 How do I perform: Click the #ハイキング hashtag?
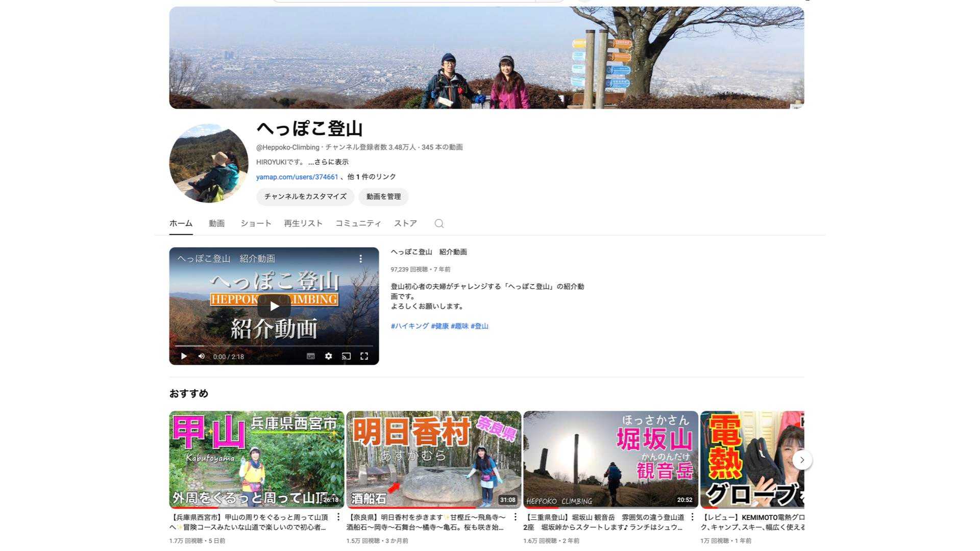tap(409, 326)
